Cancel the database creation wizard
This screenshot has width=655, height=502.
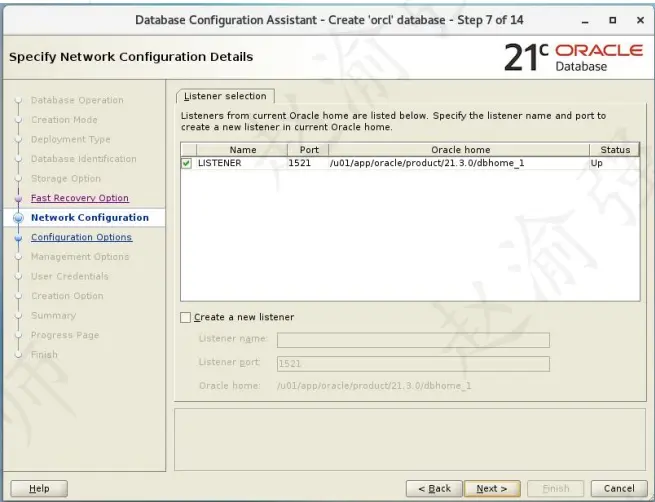pyautogui.click(x=619, y=488)
